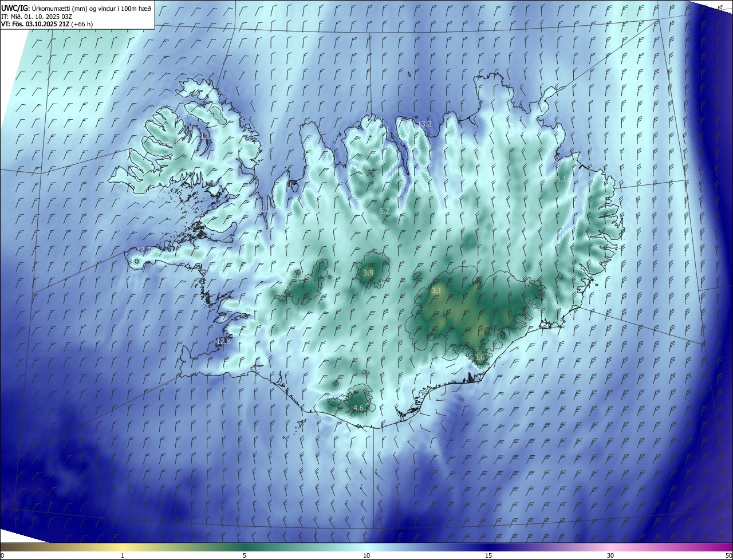The height and width of the screenshot is (560, 733).
Task: Click the "IT: Mið. 01. 10. 2025 03Z" line
Action: pyautogui.click(x=37, y=16)
